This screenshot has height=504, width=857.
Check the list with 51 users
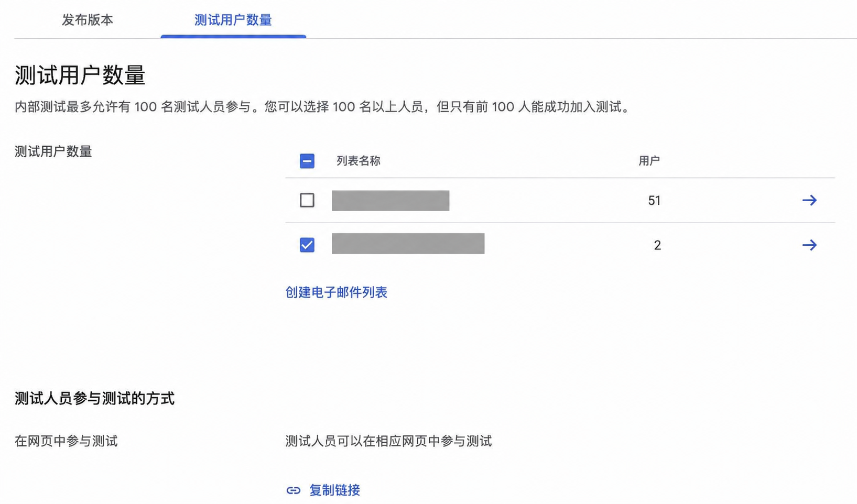(307, 200)
